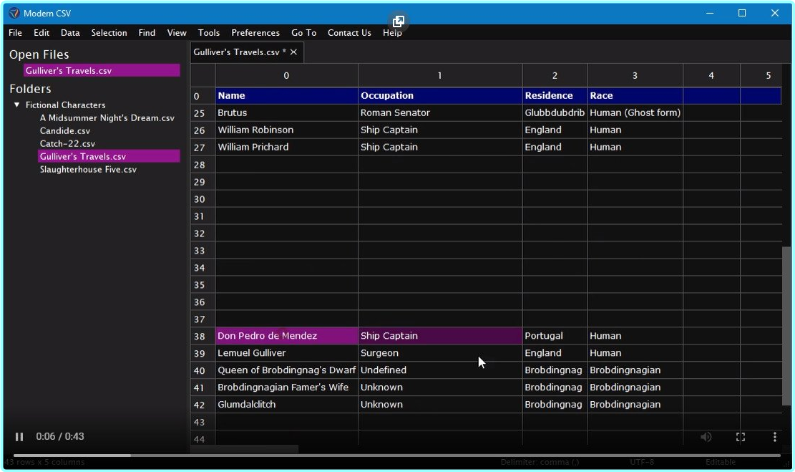This screenshot has height=472, width=795.
Task: Select Catch-22.csv in the folder list
Action: (67, 144)
